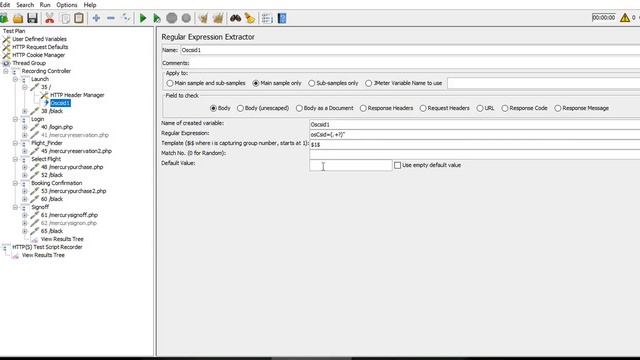
Task: Click the Open test plan folder icon
Action: point(18,18)
